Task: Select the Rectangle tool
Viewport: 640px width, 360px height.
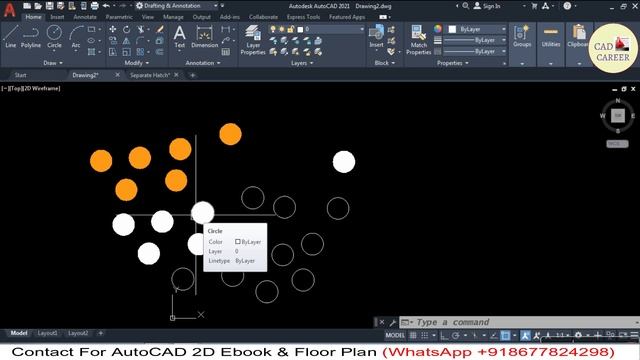Action: [91, 29]
